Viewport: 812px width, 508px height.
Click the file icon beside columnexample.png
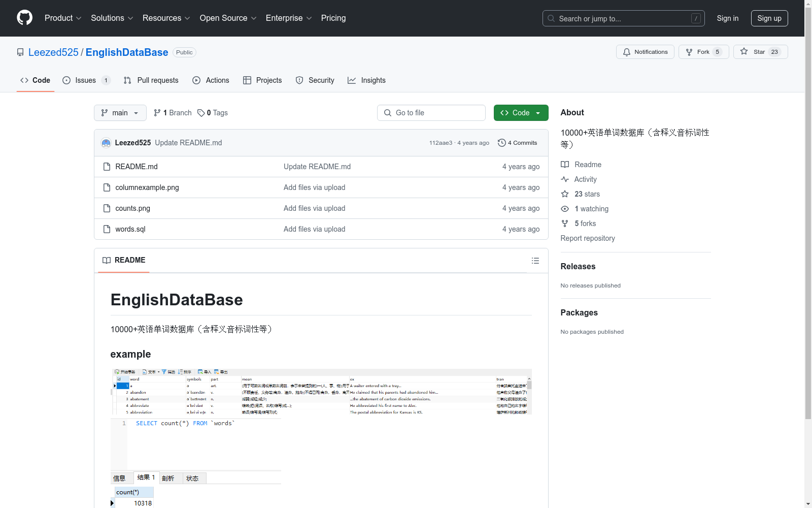tap(107, 187)
